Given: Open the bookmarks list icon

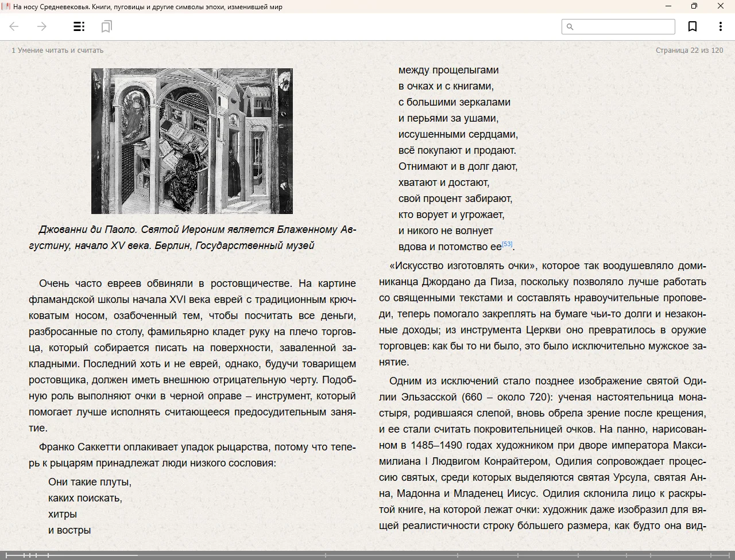Looking at the screenshot, I should coord(106,26).
